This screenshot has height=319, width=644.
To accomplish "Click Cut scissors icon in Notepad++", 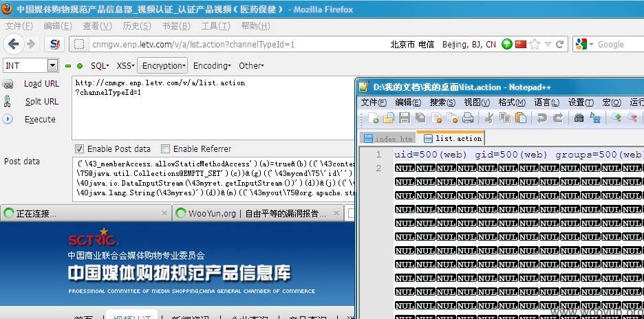I will click(x=489, y=118).
